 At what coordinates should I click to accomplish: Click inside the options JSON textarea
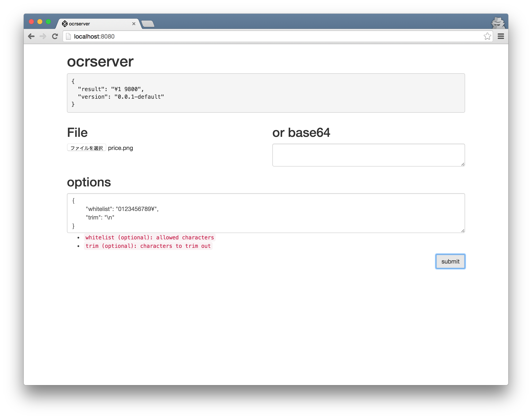[x=266, y=213]
